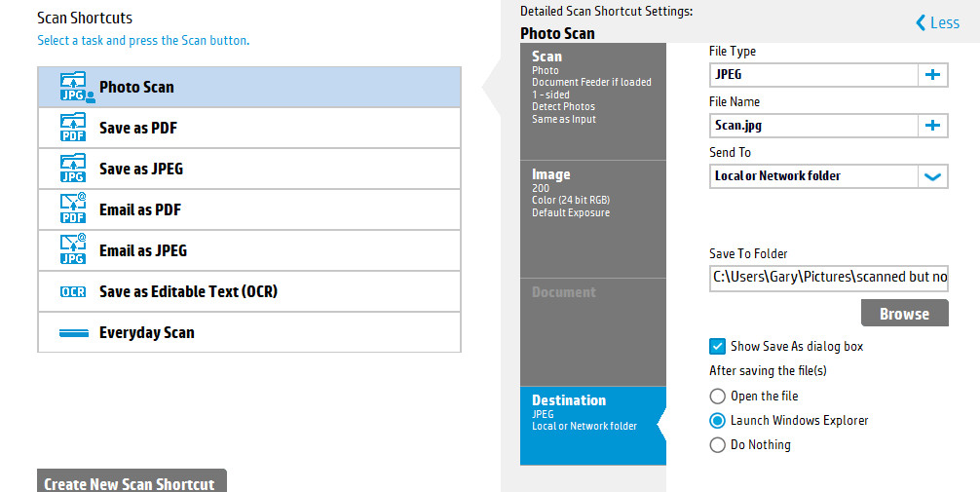Screen dimensions: 980x492
Task: Click the plus icon beside File Name
Action: (x=932, y=125)
